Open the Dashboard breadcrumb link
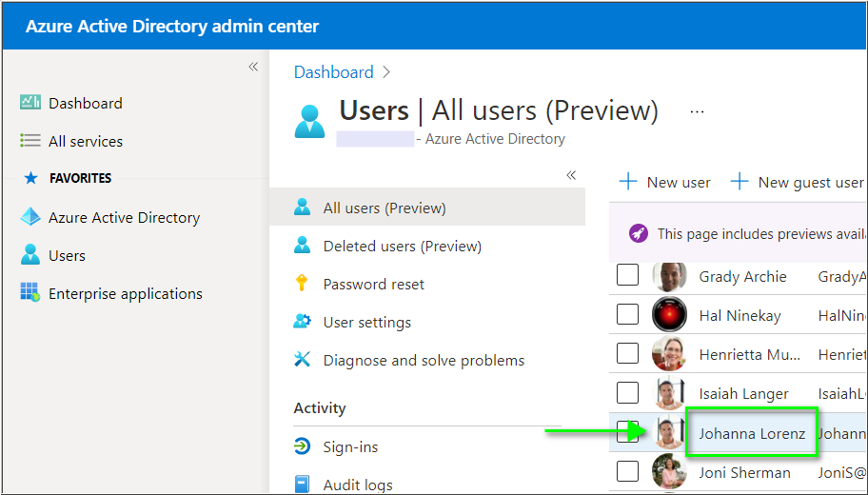This screenshot has height=495, width=868. (x=333, y=72)
